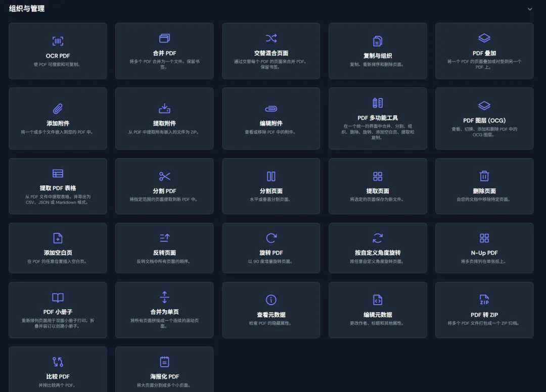The height and width of the screenshot is (392, 546).
Task: Click the 分割 PDF scissors icon
Action: coord(164,176)
